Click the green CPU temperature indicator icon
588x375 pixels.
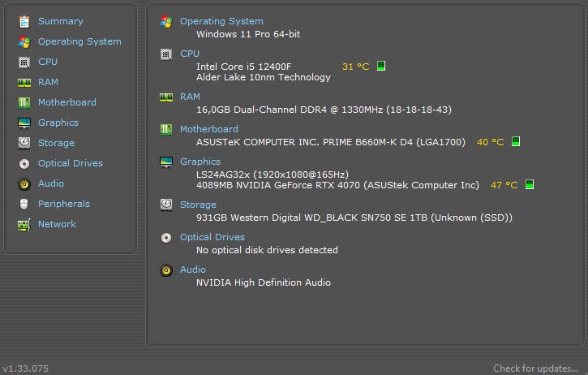click(x=381, y=66)
